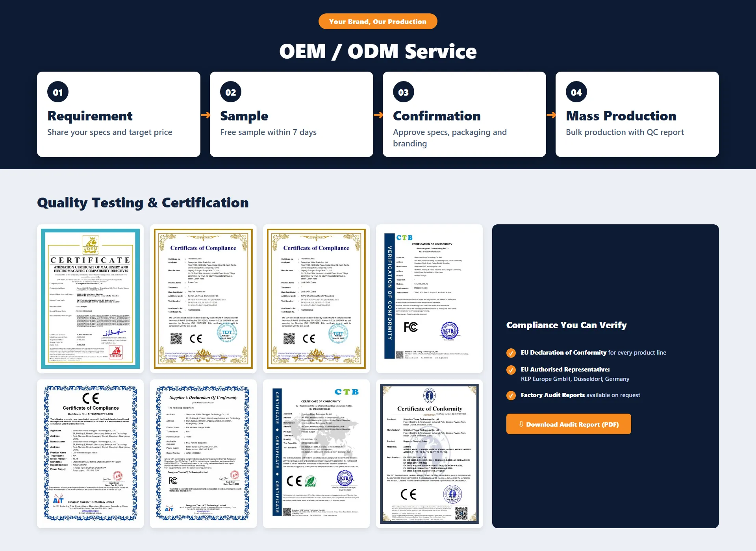The height and width of the screenshot is (551, 756).
Task: Open the AiT CE Certificate of Compliance thumbnail
Action: pos(90,454)
